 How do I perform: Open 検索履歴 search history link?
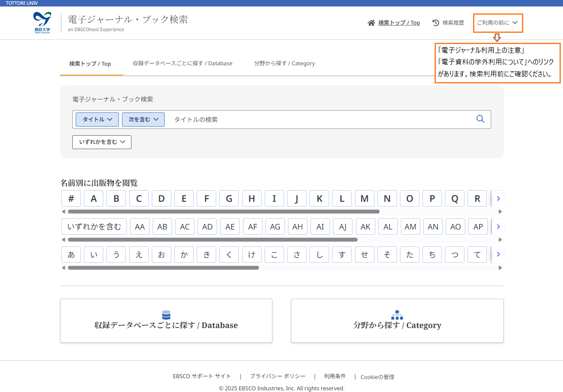[x=453, y=23]
